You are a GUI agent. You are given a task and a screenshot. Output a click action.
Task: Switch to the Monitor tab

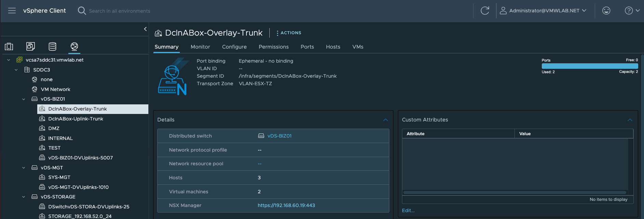point(200,47)
